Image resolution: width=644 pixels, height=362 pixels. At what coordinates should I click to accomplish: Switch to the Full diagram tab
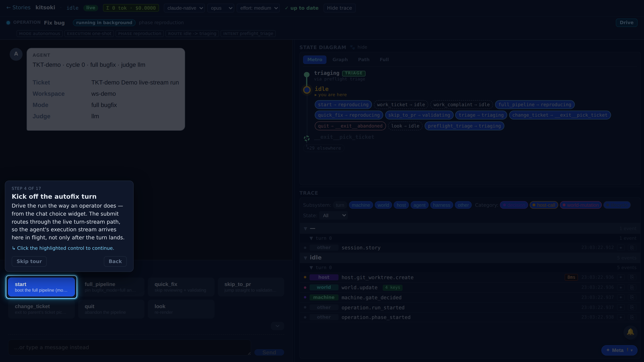click(x=384, y=60)
